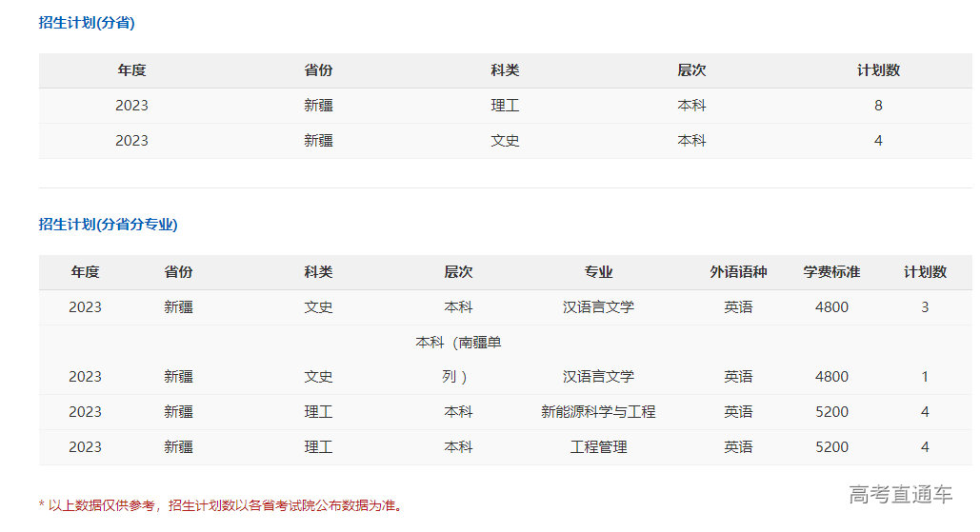The height and width of the screenshot is (532, 980).
Task: Select the 外语语种 column header
Action: pos(738,272)
